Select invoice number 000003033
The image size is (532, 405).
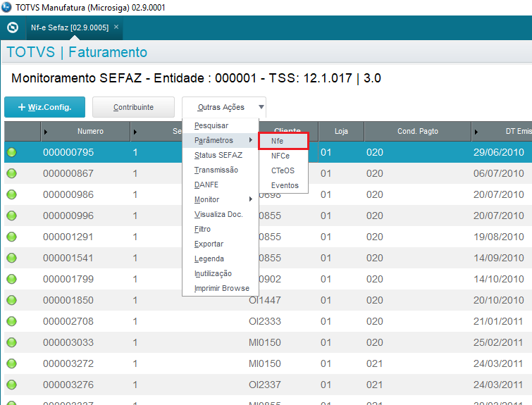[x=68, y=342]
